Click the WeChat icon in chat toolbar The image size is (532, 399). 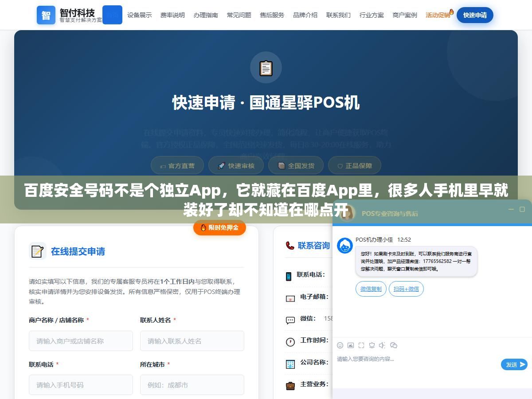coord(393,345)
